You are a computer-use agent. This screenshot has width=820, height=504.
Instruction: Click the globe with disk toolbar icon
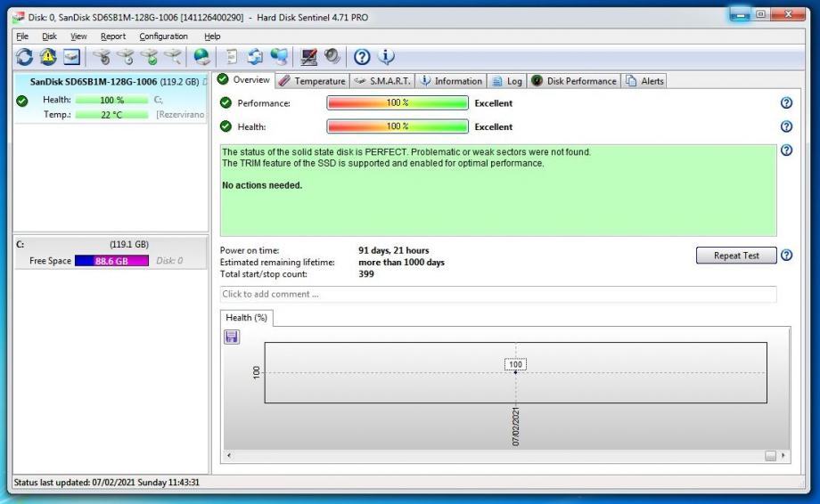pos(201,56)
